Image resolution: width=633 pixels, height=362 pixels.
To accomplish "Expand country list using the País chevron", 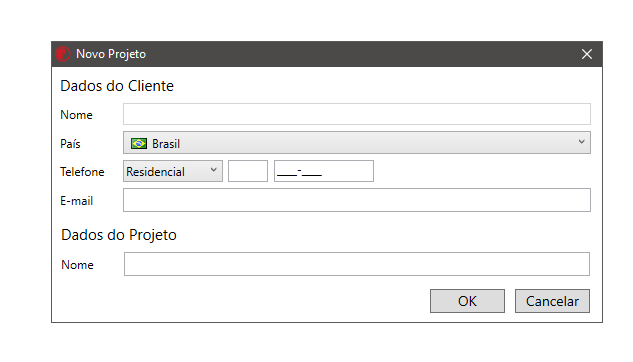I will [x=581, y=142].
